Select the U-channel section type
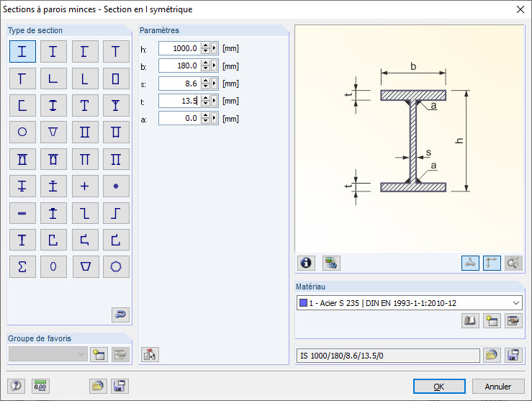Image resolution: width=532 pixels, height=401 pixels. click(x=22, y=106)
